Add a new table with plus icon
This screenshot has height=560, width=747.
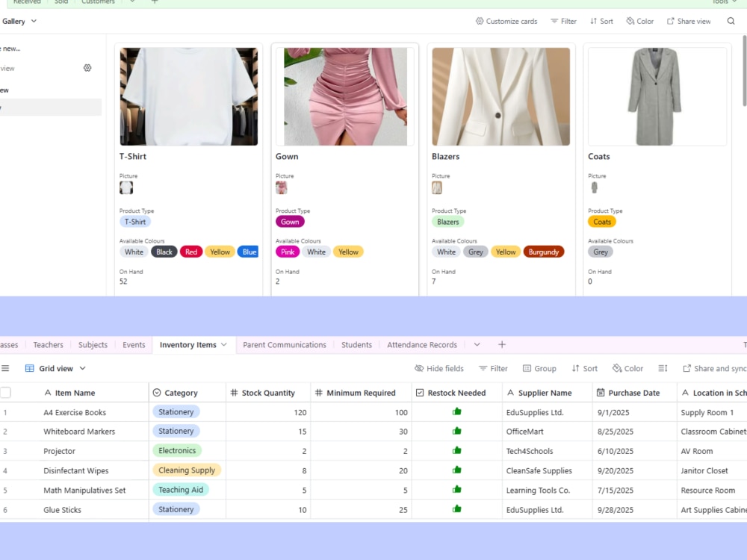pyautogui.click(x=502, y=344)
